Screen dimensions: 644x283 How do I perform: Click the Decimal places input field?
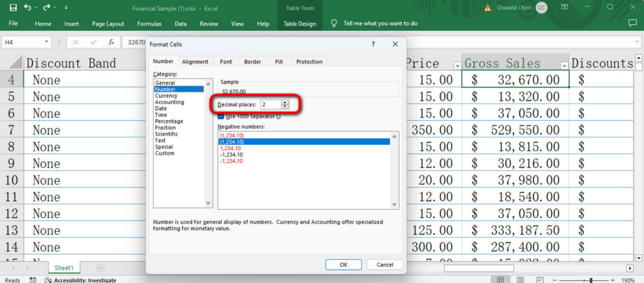tap(270, 104)
